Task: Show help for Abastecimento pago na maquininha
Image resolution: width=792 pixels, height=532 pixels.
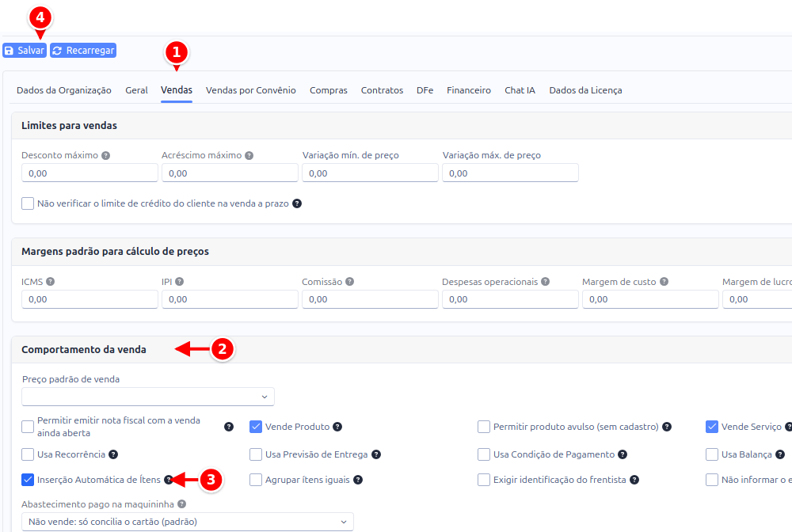Action: 182,503
